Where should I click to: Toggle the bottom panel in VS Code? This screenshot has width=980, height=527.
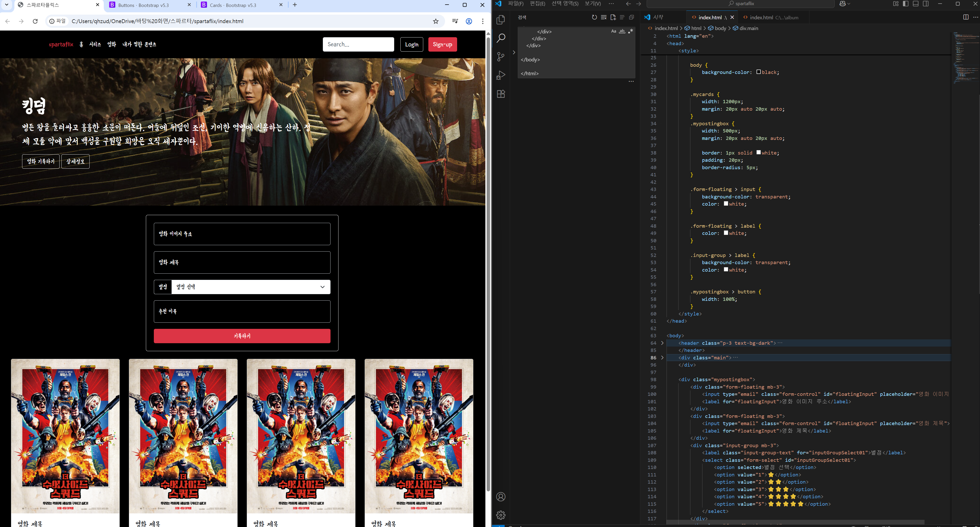click(x=916, y=4)
